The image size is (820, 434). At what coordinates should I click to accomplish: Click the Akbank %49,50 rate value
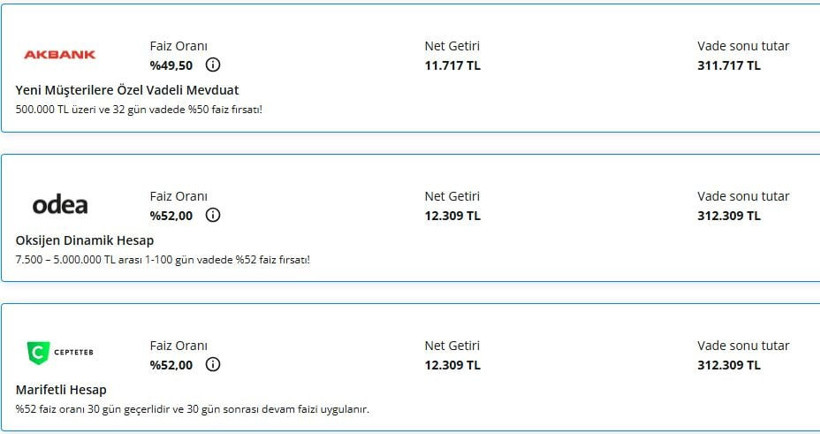tap(171, 65)
